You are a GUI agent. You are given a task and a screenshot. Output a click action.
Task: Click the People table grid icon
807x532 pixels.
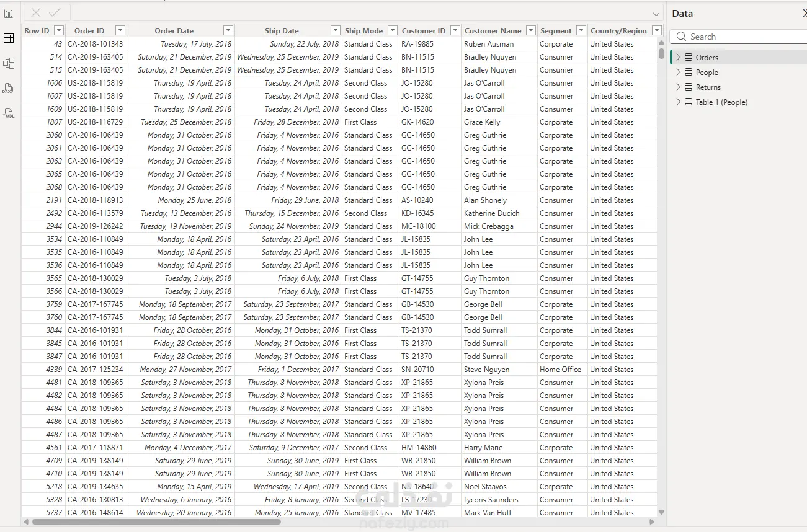click(689, 72)
